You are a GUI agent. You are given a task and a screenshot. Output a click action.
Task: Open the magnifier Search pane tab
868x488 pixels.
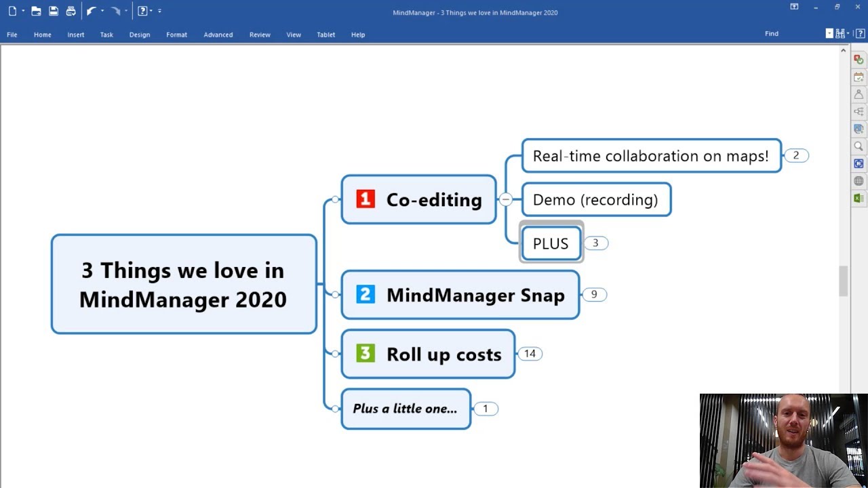pos(859,146)
